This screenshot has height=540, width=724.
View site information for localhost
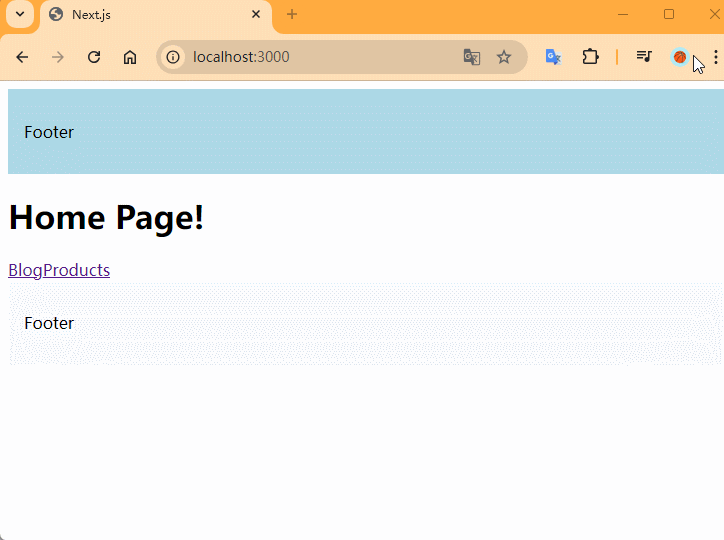coord(173,57)
